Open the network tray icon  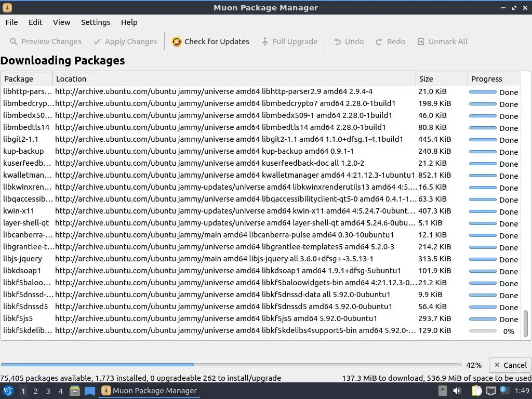click(491, 391)
